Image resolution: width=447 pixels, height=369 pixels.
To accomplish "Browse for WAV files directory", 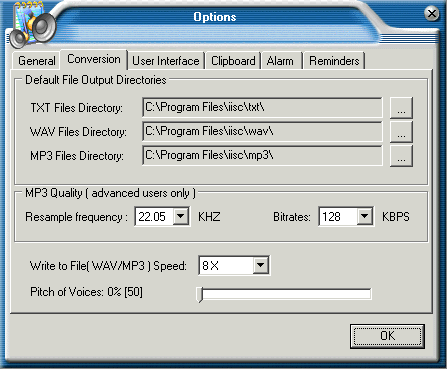I will (401, 132).
